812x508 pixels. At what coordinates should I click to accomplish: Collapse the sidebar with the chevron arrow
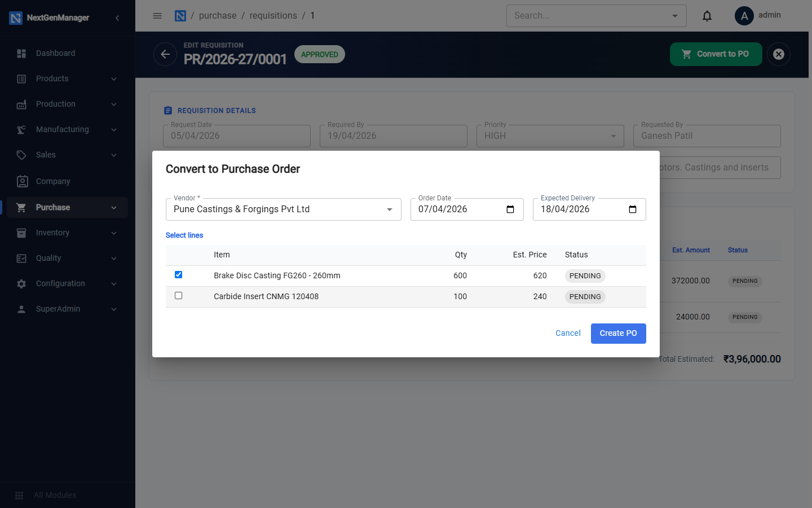point(117,18)
